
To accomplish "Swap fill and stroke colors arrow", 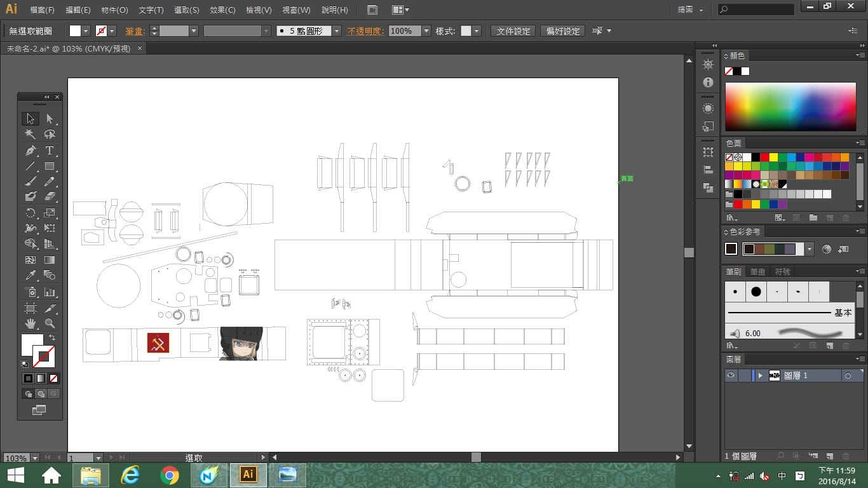I will (52, 337).
